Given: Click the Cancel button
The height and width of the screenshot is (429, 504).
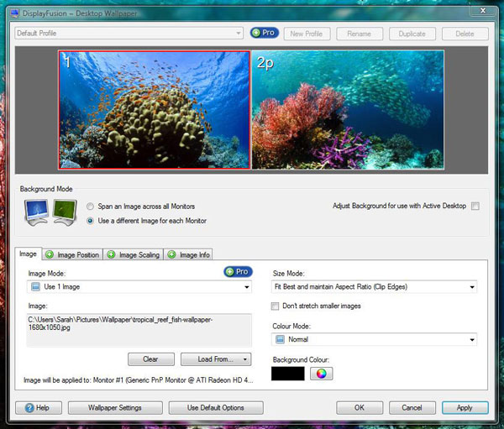Looking at the screenshot, I should click(x=412, y=408).
